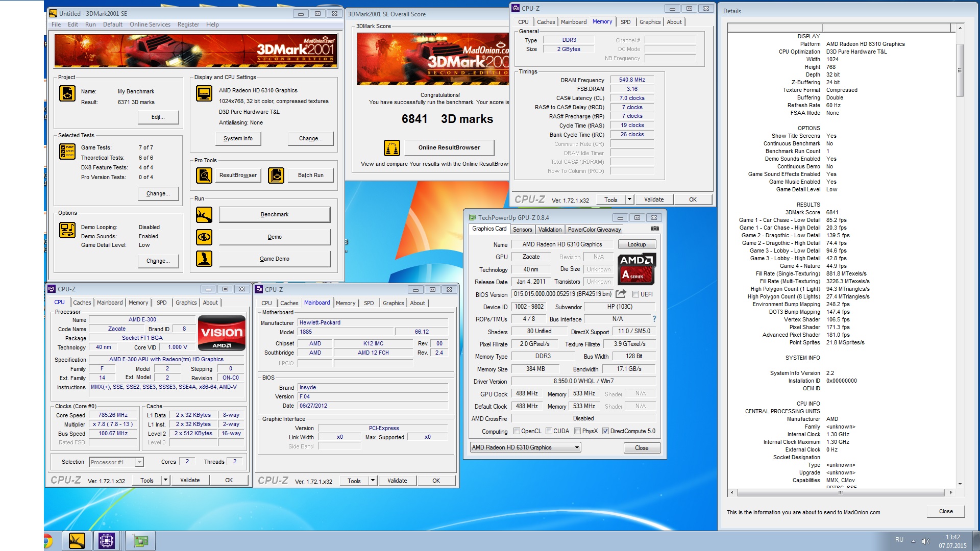980x551 pixels.
Task: Click the Close button in GPU-Z
Action: click(642, 448)
